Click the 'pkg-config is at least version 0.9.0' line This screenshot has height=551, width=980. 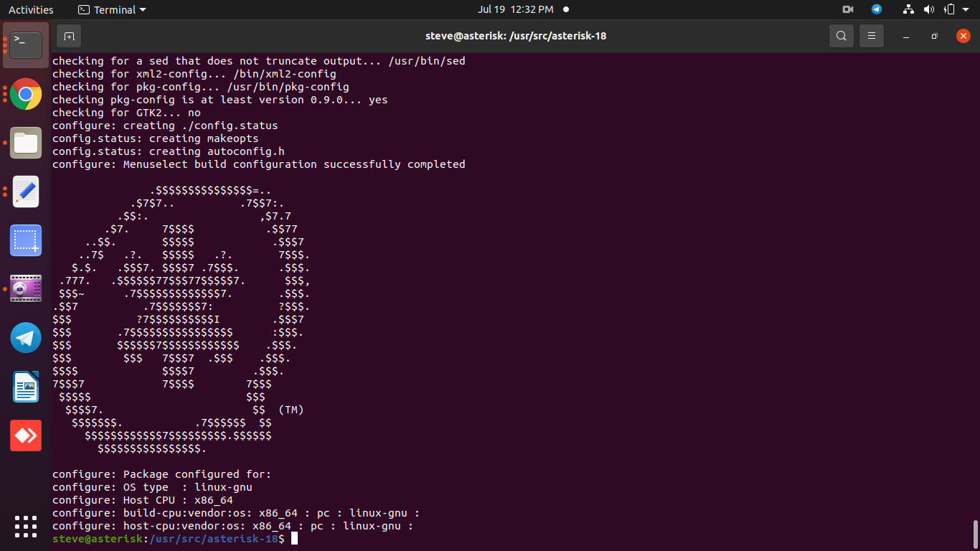click(220, 100)
